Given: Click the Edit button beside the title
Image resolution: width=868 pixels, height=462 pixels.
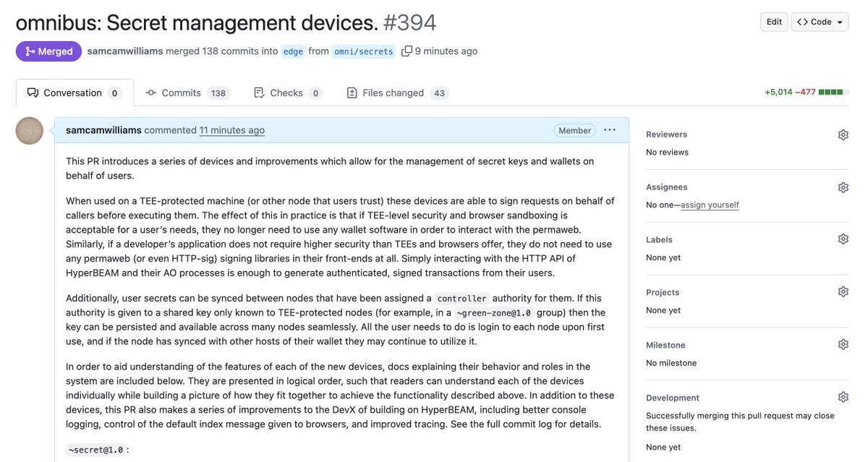Looking at the screenshot, I should (774, 22).
